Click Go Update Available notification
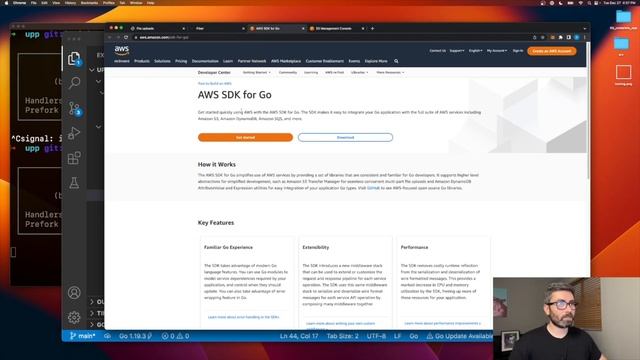640x360 pixels. [460, 336]
